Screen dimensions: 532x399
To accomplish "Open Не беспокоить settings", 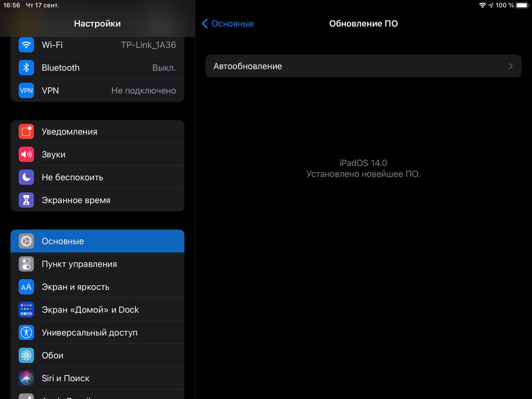I will pos(97,177).
